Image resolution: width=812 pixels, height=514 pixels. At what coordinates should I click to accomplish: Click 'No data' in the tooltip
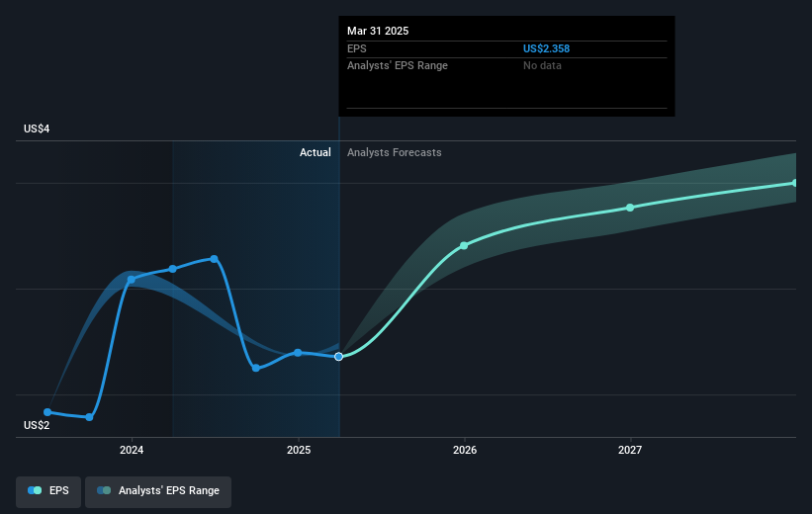click(542, 66)
